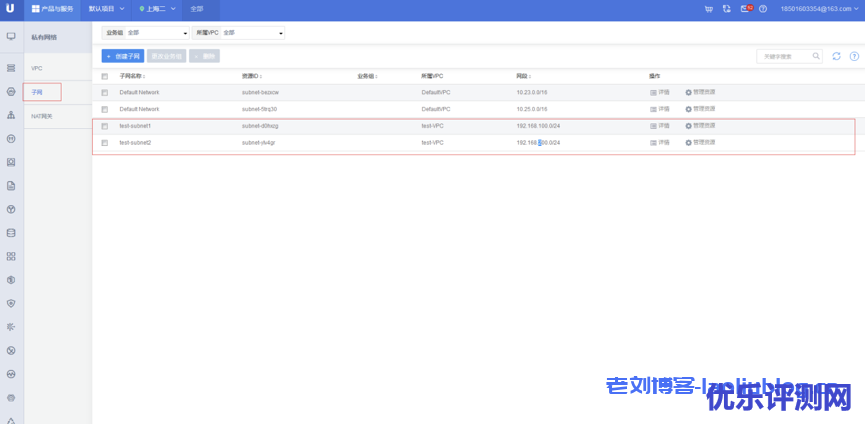This screenshot has width=865, height=424.
Task: Click the help question mark in top header
Action: point(763,9)
